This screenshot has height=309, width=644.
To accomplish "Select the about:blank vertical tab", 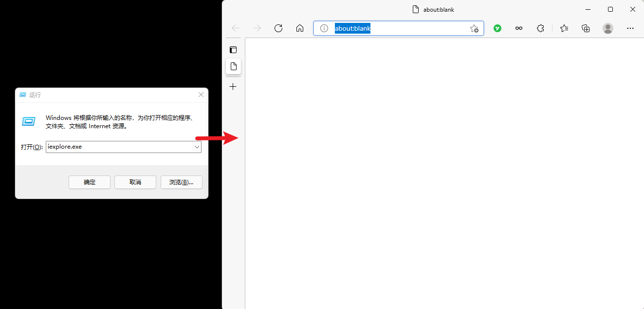I will click(233, 66).
